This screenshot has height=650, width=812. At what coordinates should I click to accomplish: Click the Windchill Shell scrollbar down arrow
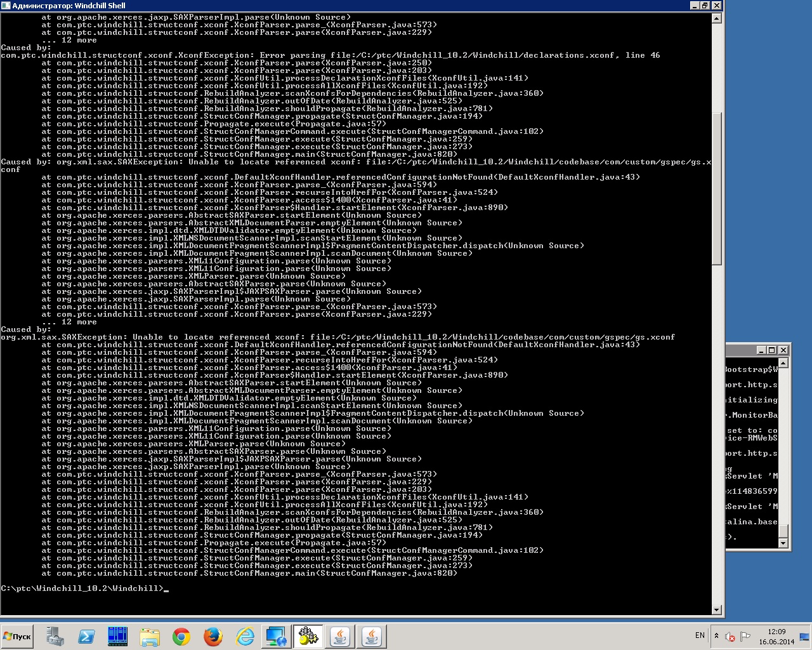click(717, 610)
